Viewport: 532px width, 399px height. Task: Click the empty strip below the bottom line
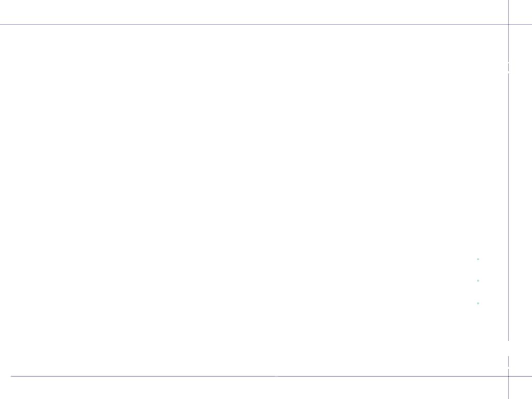(x=254, y=388)
